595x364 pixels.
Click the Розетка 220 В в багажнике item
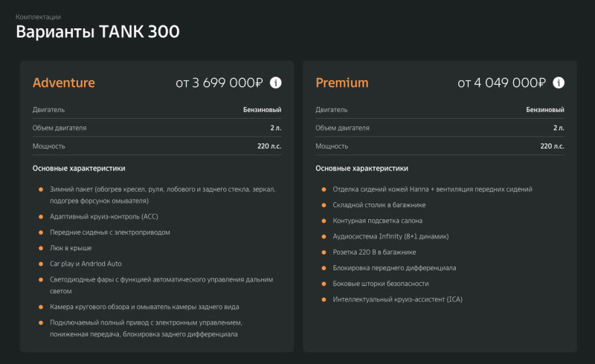pyautogui.click(x=374, y=252)
